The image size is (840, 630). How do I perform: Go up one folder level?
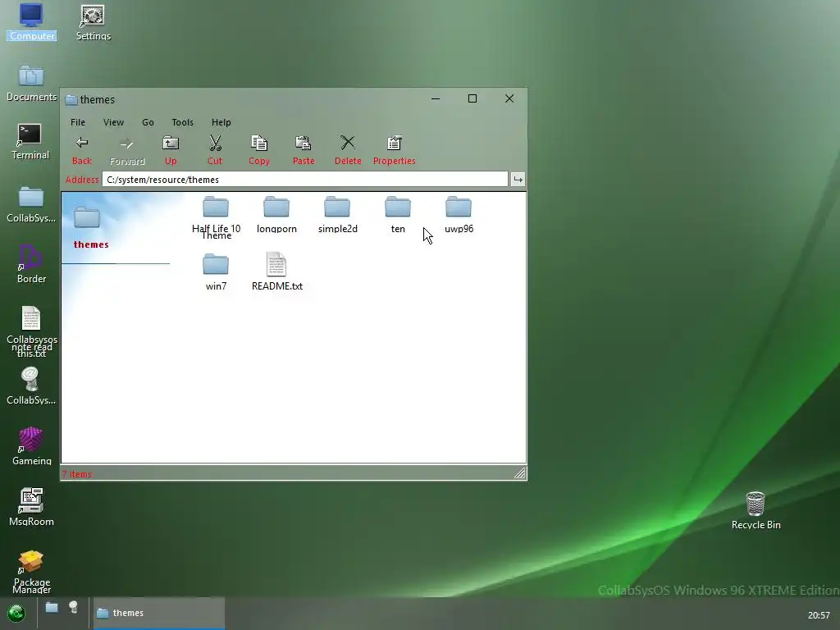click(x=171, y=150)
